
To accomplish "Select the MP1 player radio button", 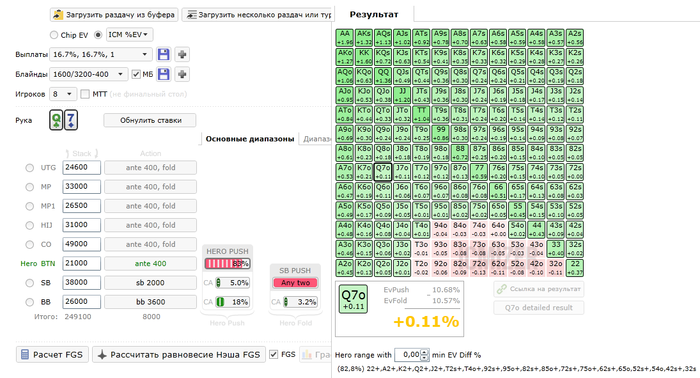I will click(x=29, y=206).
